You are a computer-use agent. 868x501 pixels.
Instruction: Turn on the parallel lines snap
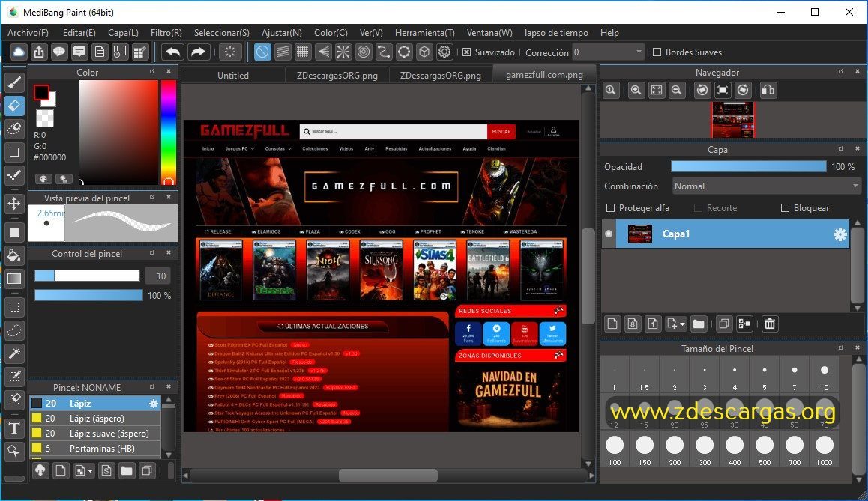[283, 52]
